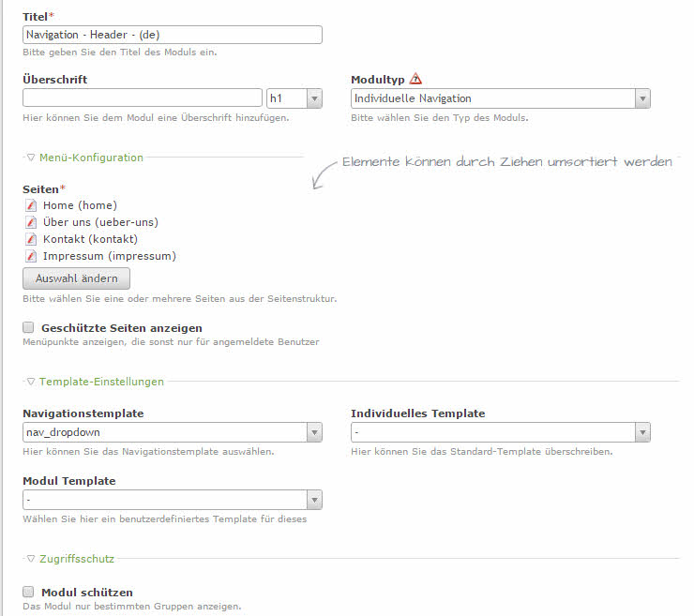Screen dimensions: 694x616
Task: Select the Über uns (ueber-uns) page entry
Action: coord(100,222)
